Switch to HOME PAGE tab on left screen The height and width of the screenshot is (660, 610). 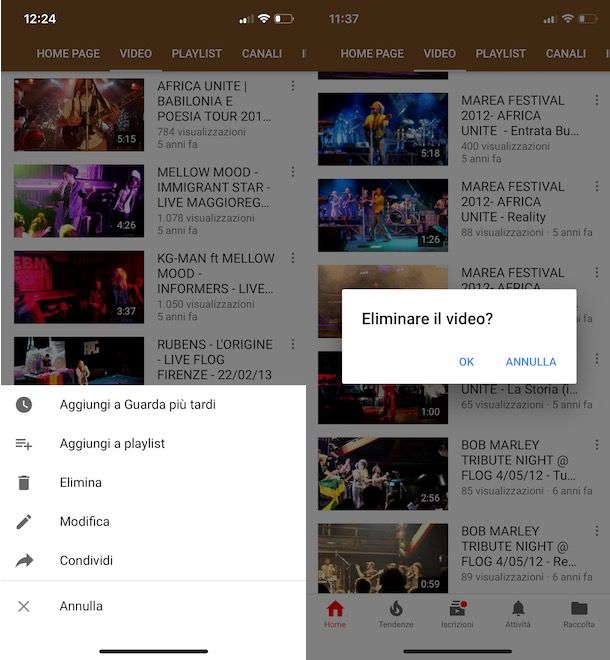point(68,54)
